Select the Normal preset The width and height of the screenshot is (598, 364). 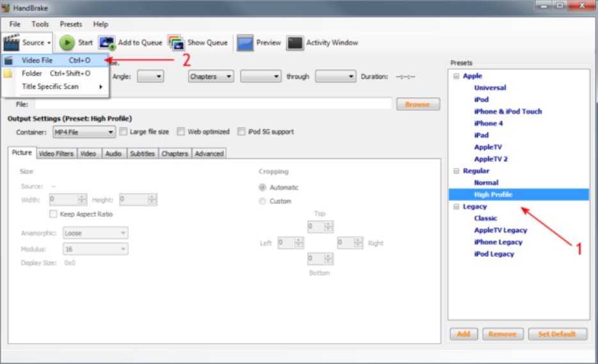click(x=486, y=182)
